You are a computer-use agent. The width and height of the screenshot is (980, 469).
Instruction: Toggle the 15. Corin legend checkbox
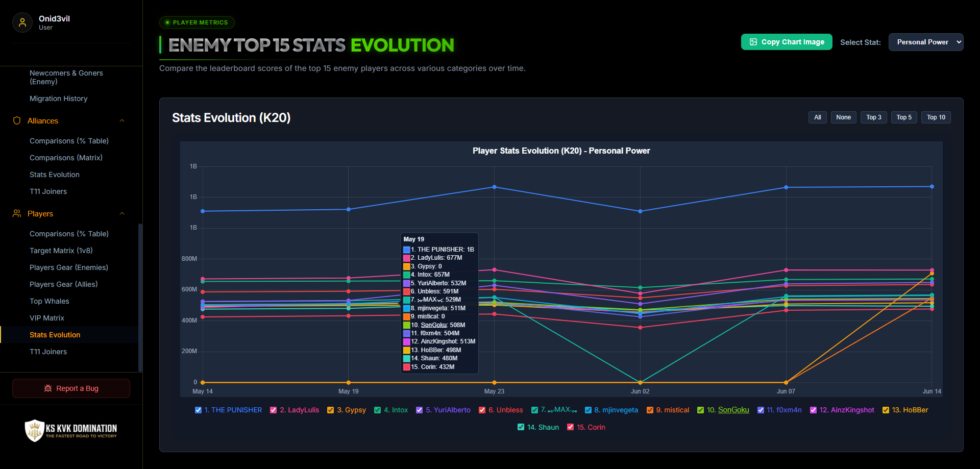click(570, 427)
